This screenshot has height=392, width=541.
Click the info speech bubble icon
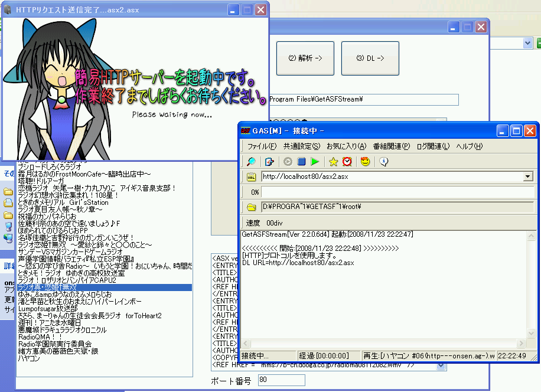[384, 161]
